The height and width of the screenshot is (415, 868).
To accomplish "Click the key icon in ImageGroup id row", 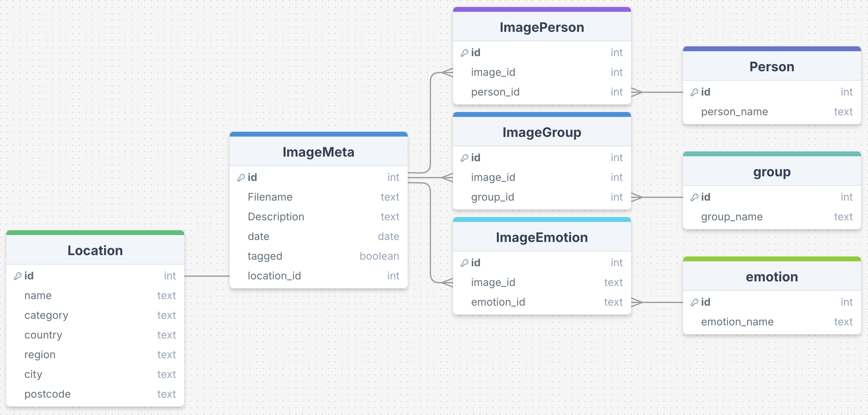I will click(464, 158).
